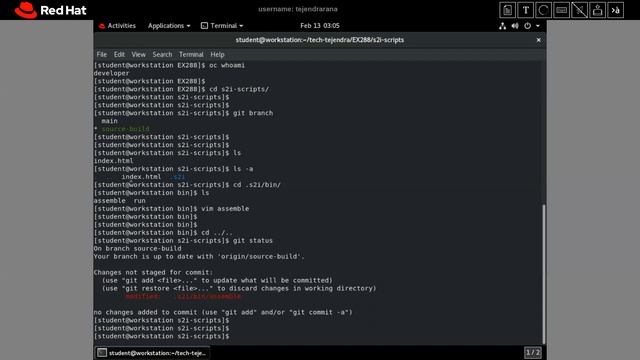Image resolution: width=640 pixels, height=360 pixels.
Task: Click the 'git branch' command line
Action: (x=183, y=113)
